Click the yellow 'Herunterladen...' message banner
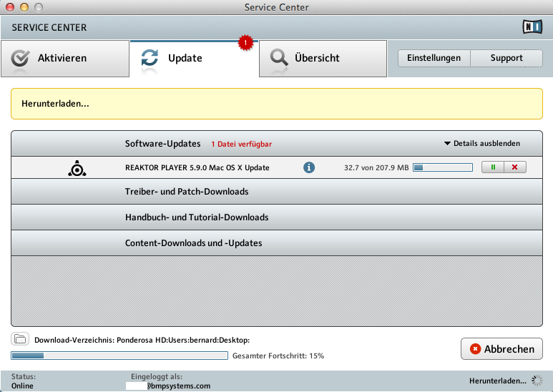The width and height of the screenshot is (553, 392). click(x=276, y=104)
